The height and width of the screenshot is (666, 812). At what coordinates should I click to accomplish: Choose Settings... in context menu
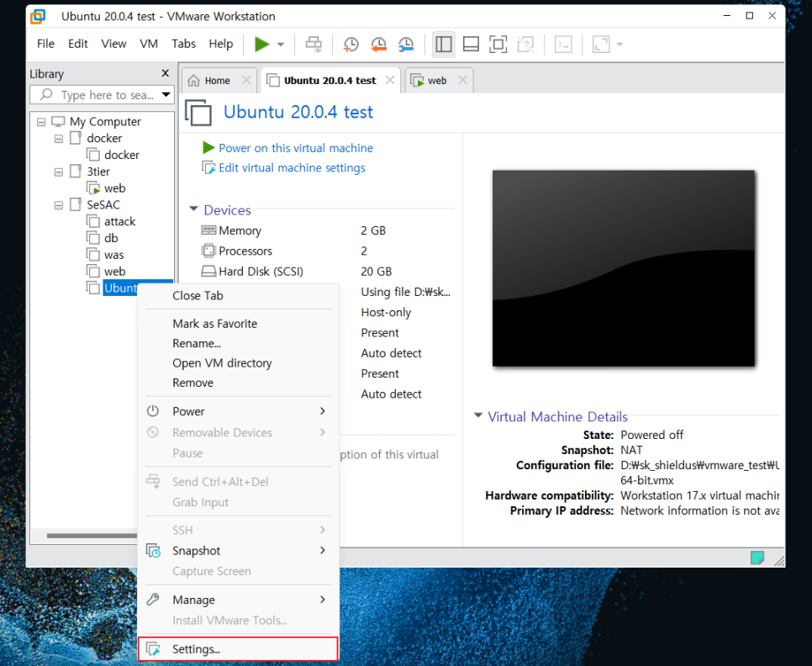click(238, 649)
